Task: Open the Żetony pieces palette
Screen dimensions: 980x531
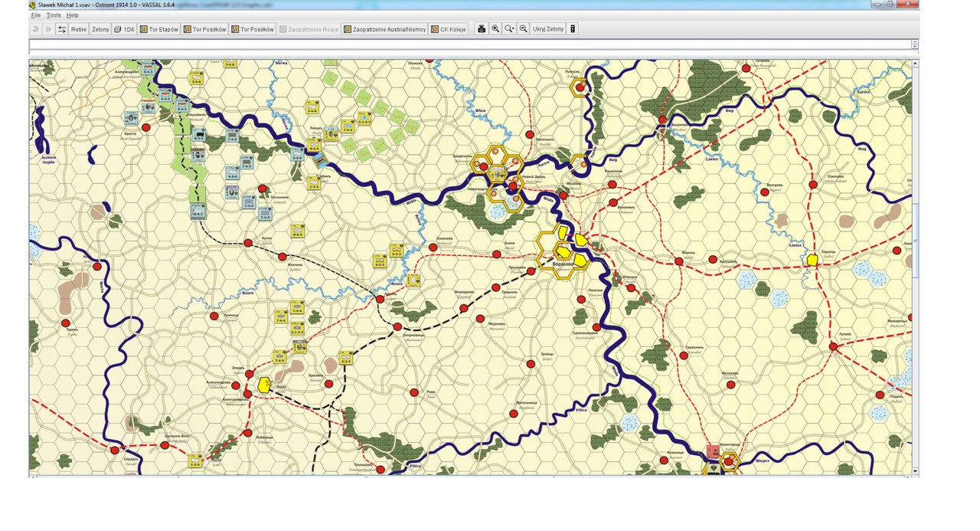Action: (x=100, y=29)
